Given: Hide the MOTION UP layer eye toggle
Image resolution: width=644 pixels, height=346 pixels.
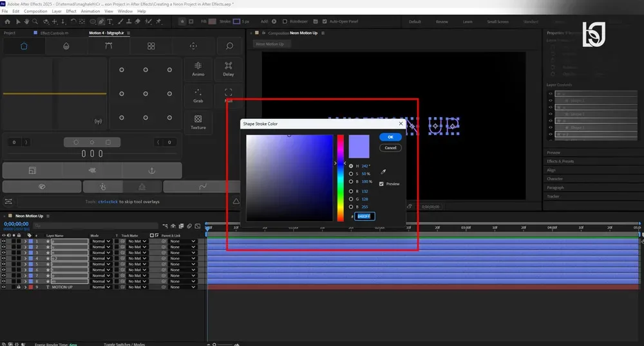Looking at the screenshot, I should click(3, 287).
